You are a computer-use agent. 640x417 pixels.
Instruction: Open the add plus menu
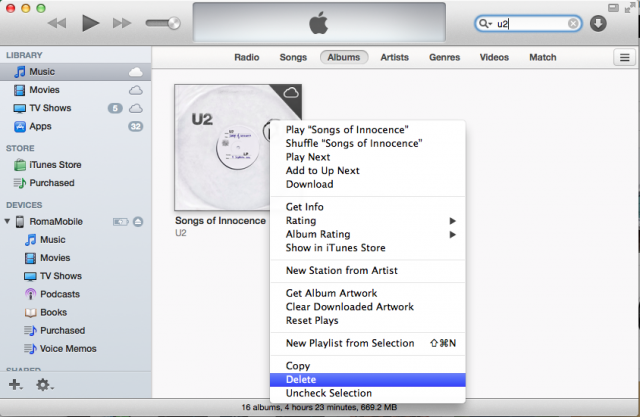pos(15,384)
